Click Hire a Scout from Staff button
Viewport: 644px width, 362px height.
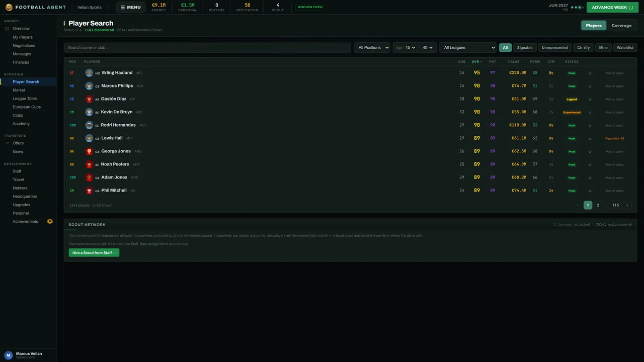94,253
